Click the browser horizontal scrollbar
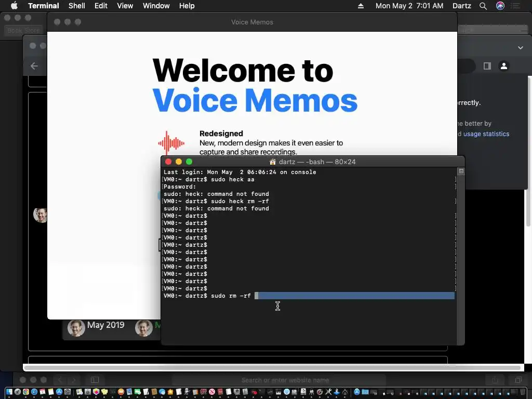 click(272, 368)
